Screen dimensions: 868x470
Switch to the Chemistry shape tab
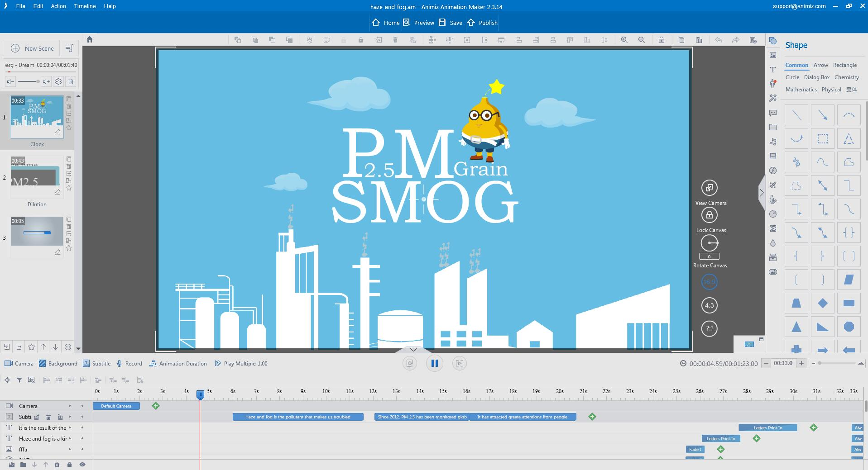pos(847,77)
